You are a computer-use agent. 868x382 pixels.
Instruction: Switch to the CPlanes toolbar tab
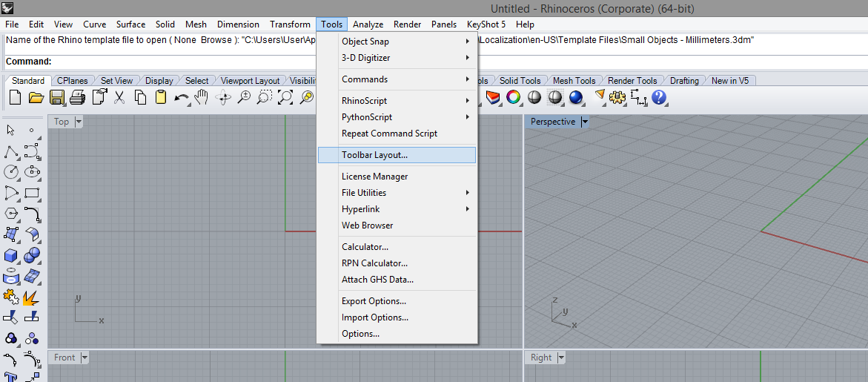pyautogui.click(x=73, y=81)
